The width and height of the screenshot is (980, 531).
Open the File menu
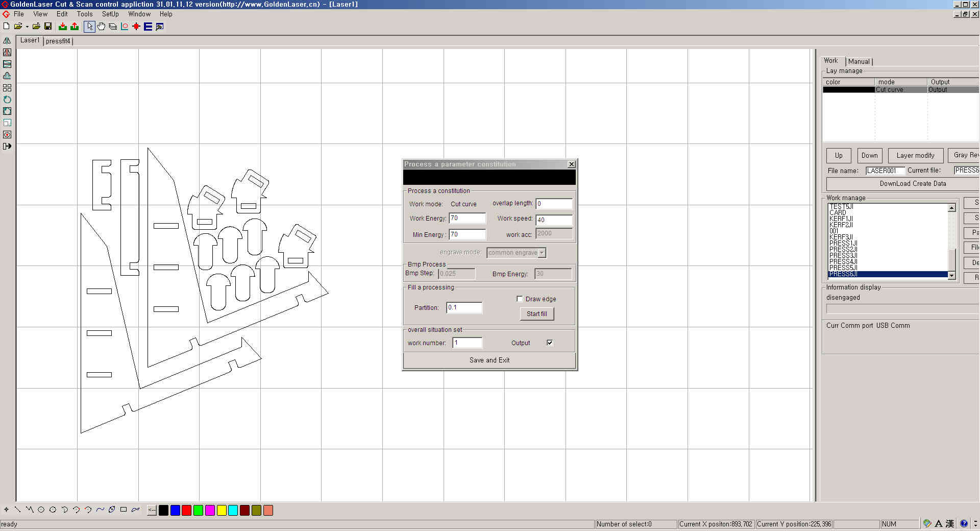pyautogui.click(x=19, y=14)
